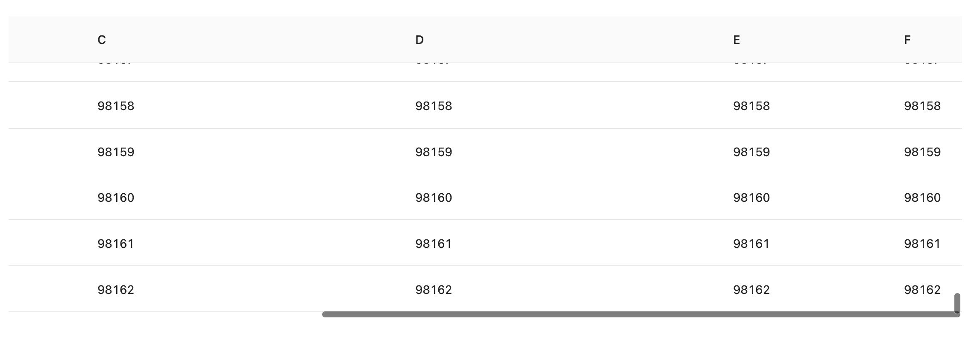The width and height of the screenshot is (980, 337).
Task: Click cell 98160 in column E
Action: [x=751, y=198]
